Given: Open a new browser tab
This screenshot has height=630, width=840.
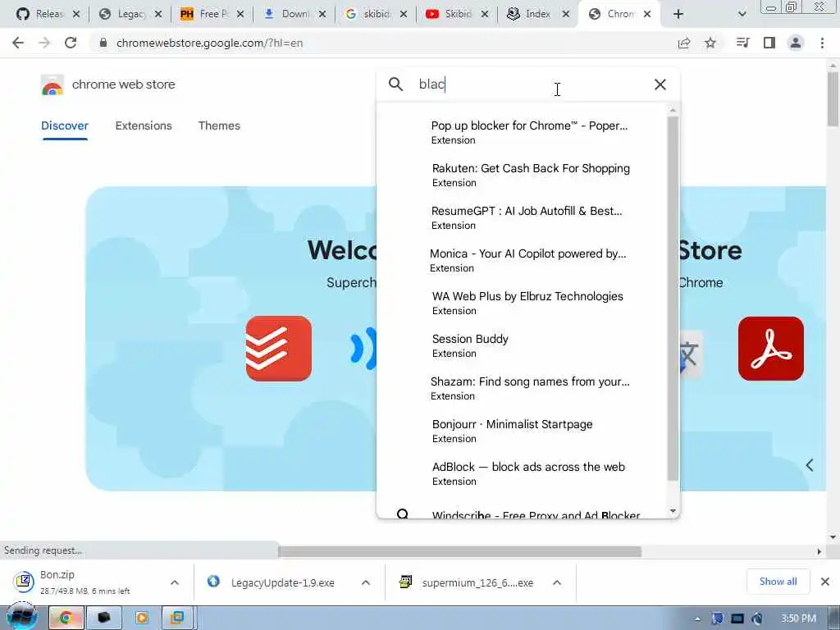Looking at the screenshot, I should tap(678, 14).
